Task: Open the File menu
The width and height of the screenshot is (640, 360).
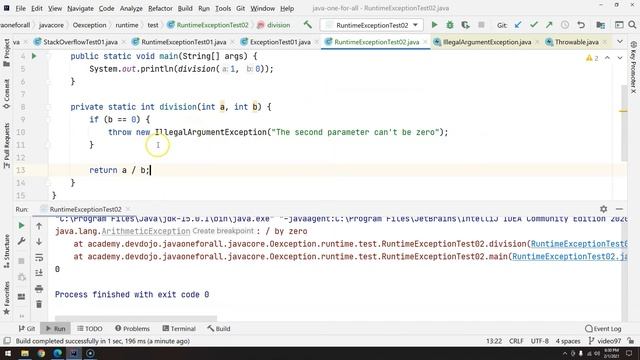Action: point(20,8)
